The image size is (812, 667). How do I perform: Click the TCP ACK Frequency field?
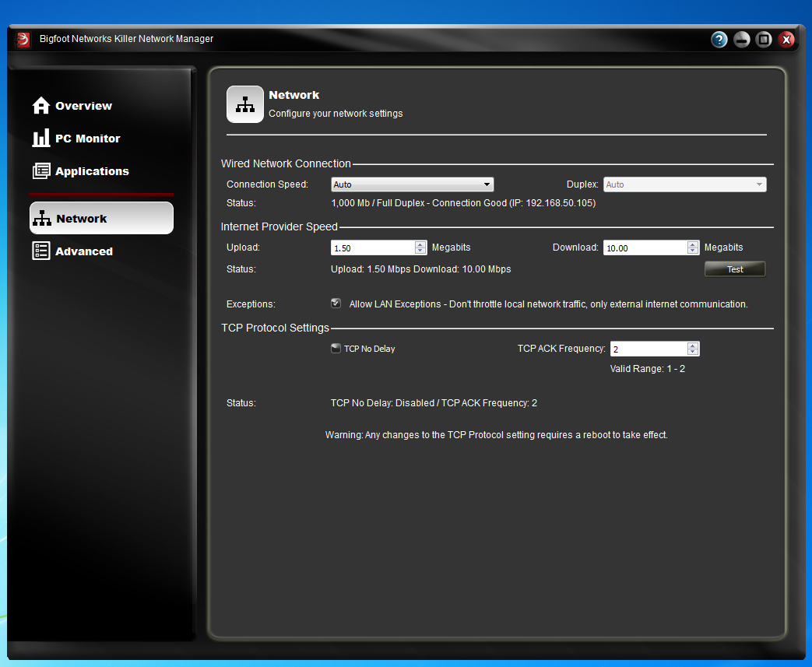[x=649, y=349]
